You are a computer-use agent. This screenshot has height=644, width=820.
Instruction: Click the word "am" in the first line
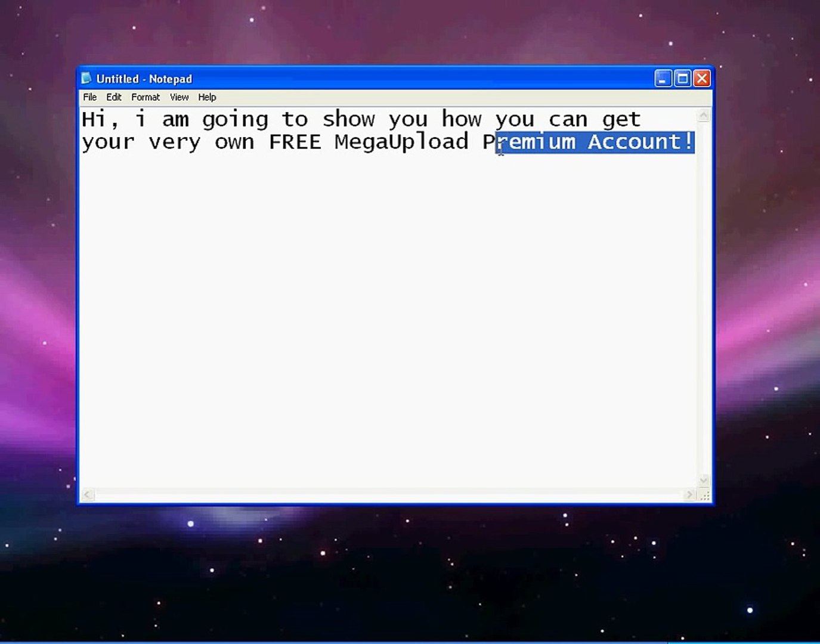175,120
